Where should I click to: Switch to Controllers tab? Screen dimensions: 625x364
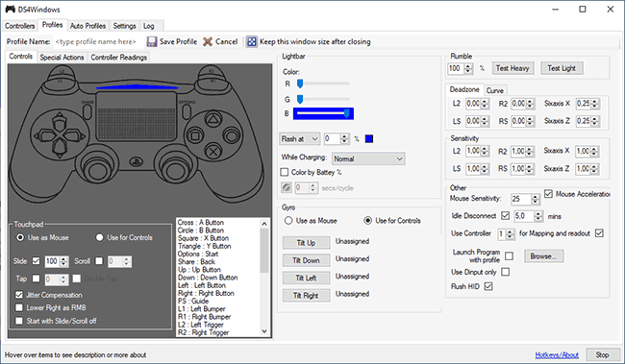pyautogui.click(x=20, y=26)
